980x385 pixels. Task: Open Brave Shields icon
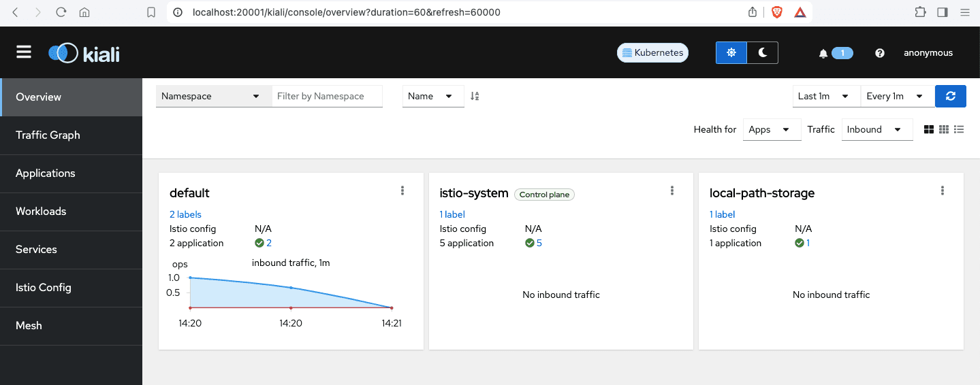[777, 12]
